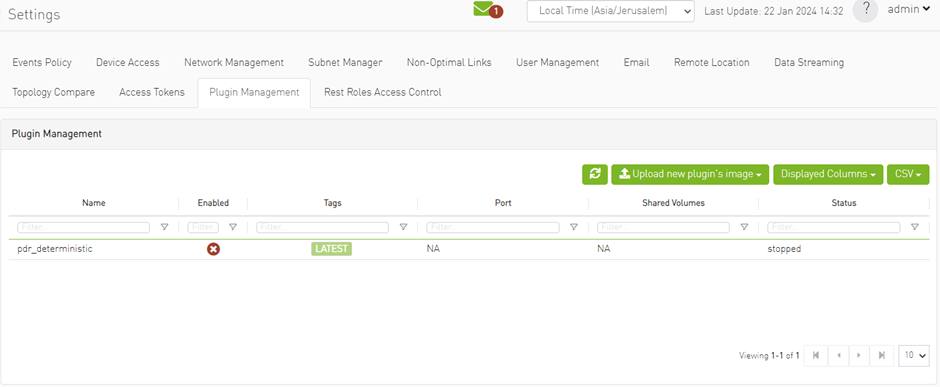Screen dimensions: 940x387
Task: Open Rest Roles Access Control tab
Action: click(382, 92)
